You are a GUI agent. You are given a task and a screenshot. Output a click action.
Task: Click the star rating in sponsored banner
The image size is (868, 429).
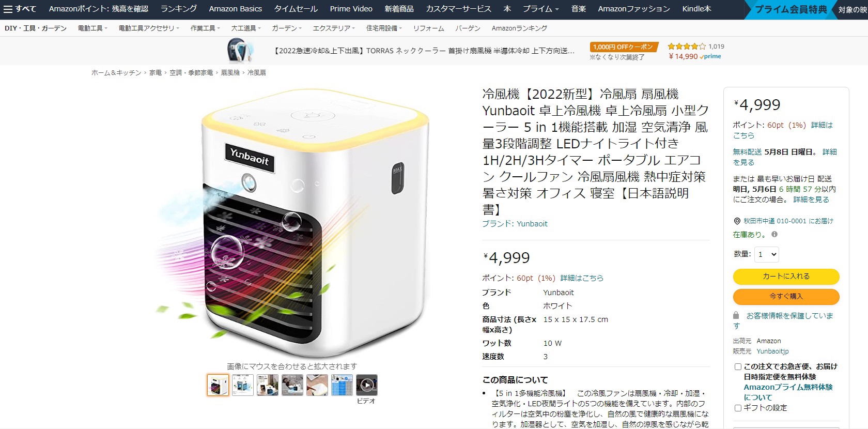click(686, 47)
